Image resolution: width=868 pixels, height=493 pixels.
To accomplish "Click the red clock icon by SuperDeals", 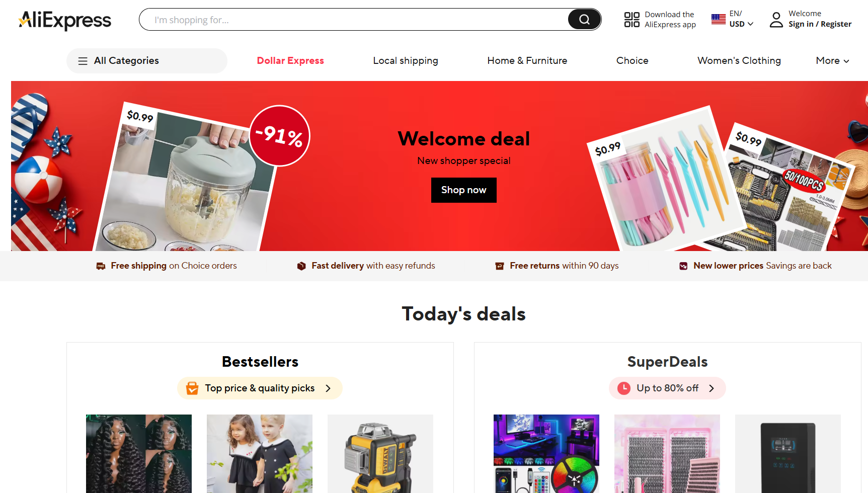I will click(x=624, y=388).
